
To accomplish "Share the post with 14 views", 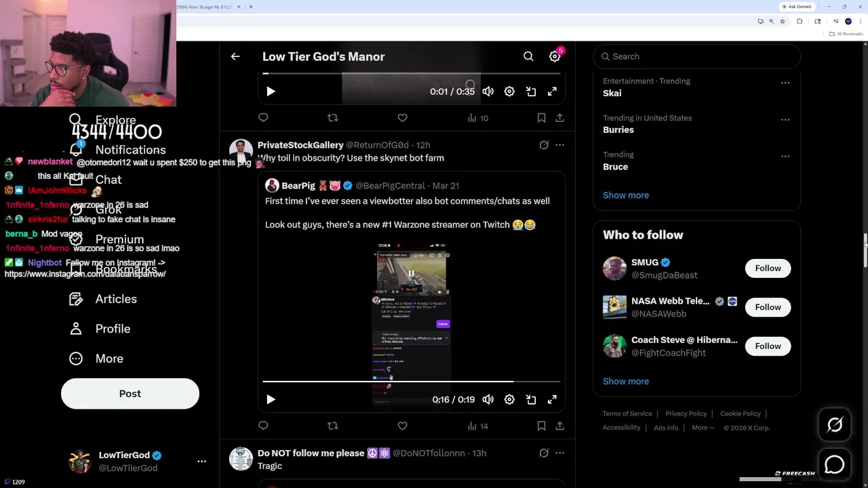I will [x=559, y=426].
